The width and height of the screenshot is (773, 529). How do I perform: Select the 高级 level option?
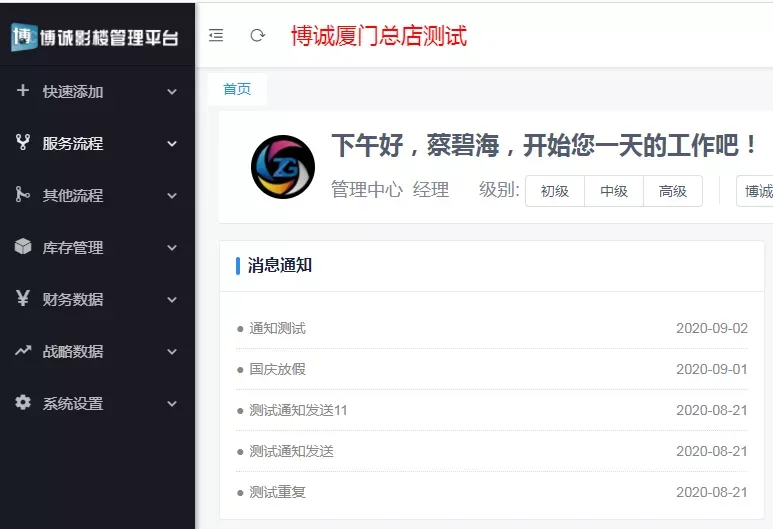coord(673,191)
